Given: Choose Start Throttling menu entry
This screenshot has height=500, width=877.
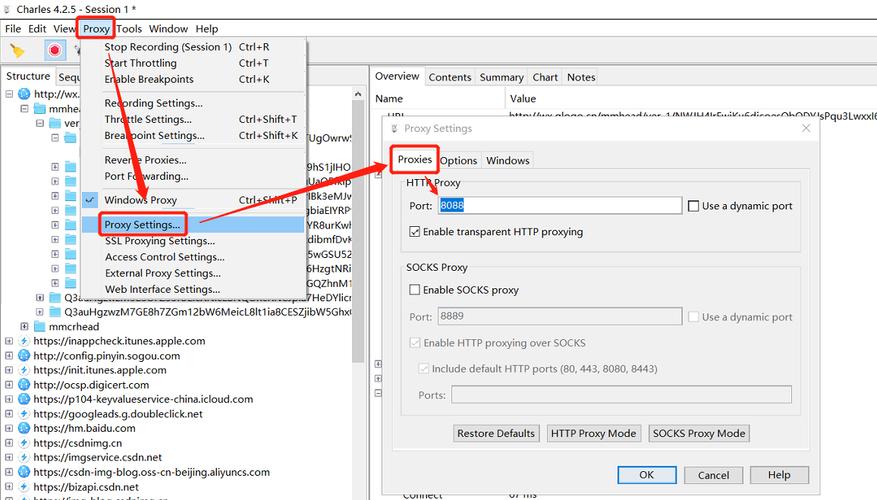Looking at the screenshot, I should [193, 63].
